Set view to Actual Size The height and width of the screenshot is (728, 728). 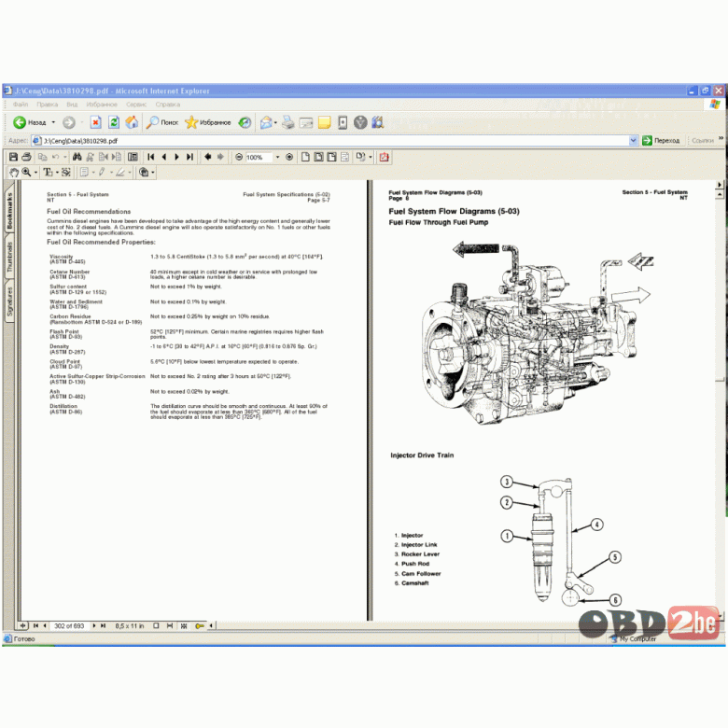(305, 157)
